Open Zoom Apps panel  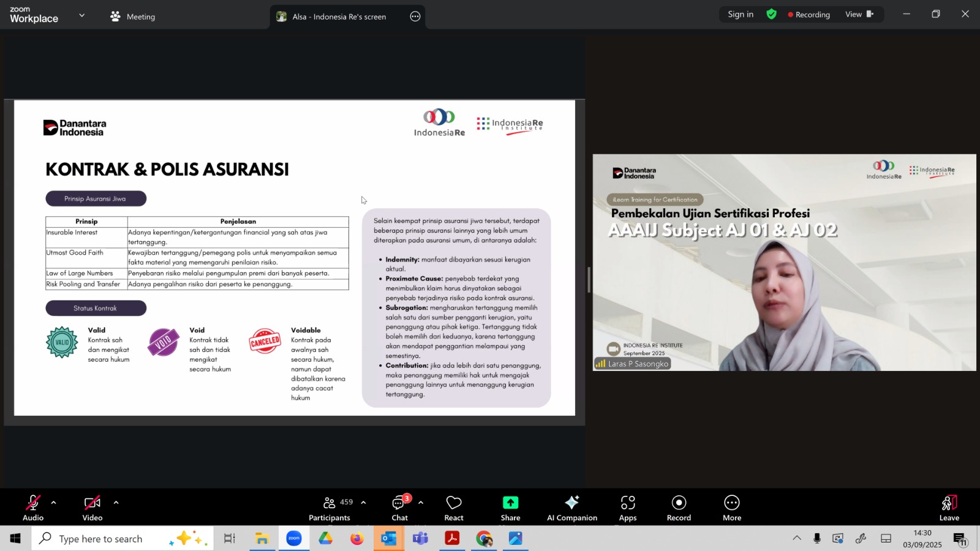tap(628, 508)
